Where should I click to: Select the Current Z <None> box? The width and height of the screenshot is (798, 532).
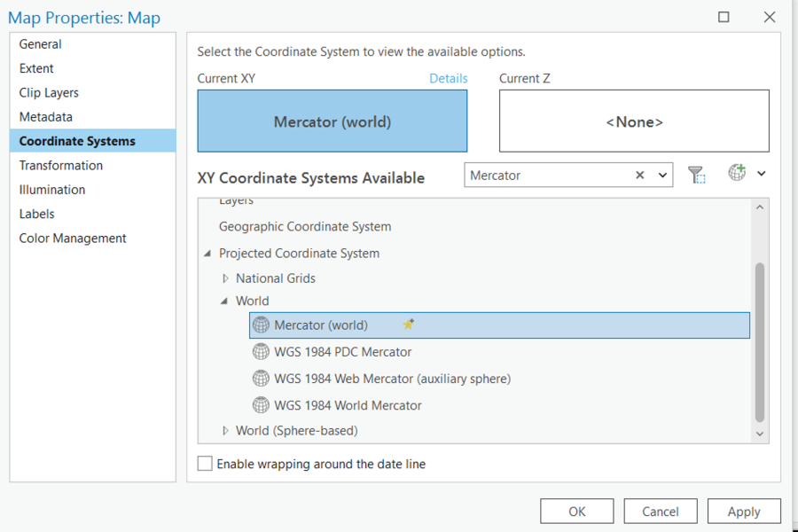point(633,119)
